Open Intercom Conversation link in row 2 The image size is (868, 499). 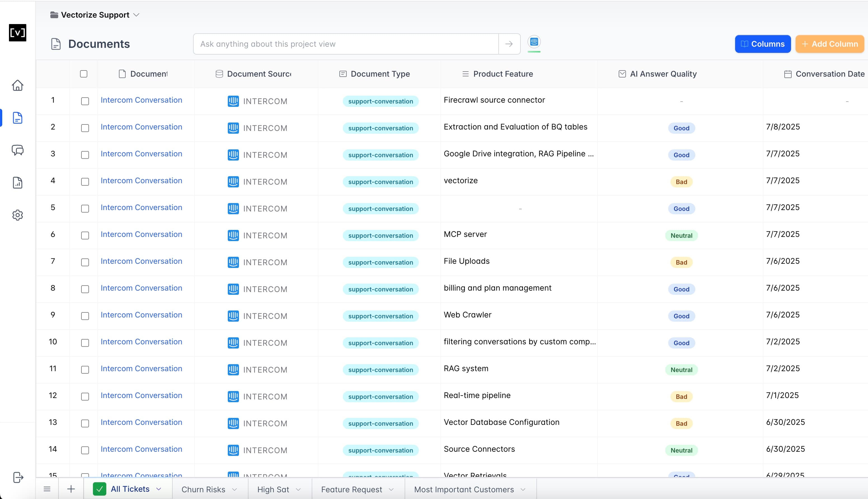tap(141, 127)
